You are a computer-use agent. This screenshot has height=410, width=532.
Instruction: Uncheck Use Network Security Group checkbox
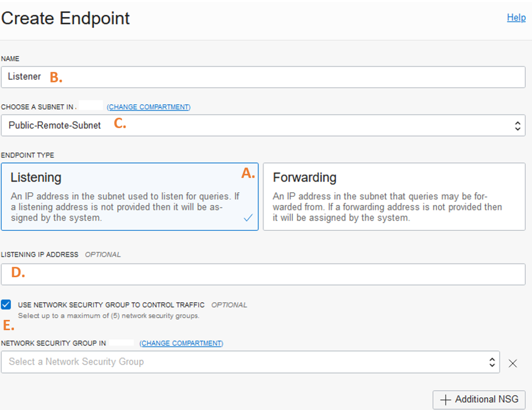point(6,305)
